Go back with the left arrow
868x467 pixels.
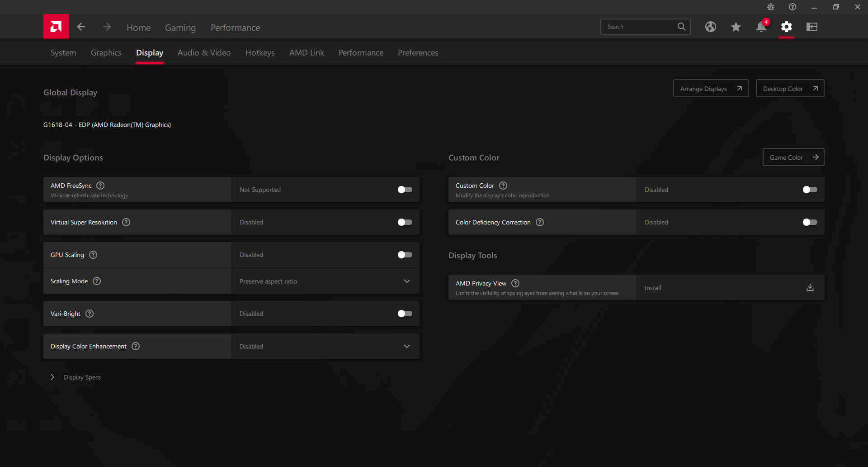coord(81,27)
